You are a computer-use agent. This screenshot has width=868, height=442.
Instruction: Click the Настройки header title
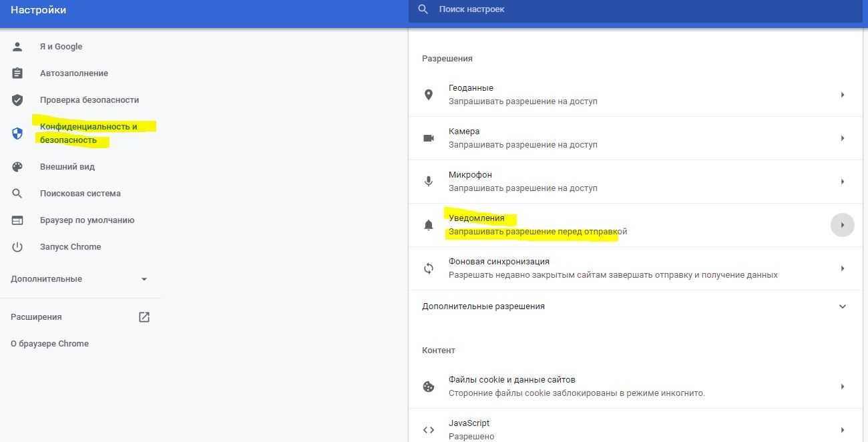38,10
